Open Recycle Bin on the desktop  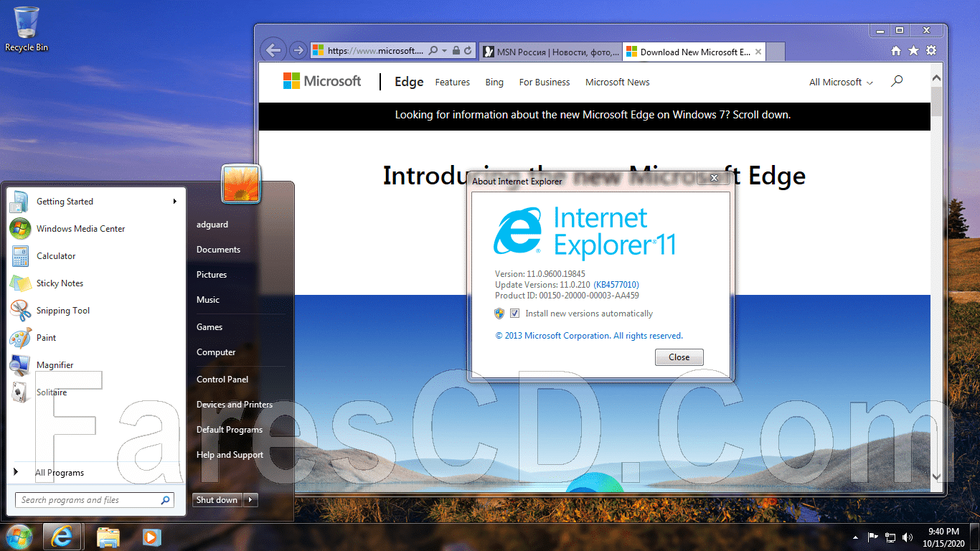[27, 29]
